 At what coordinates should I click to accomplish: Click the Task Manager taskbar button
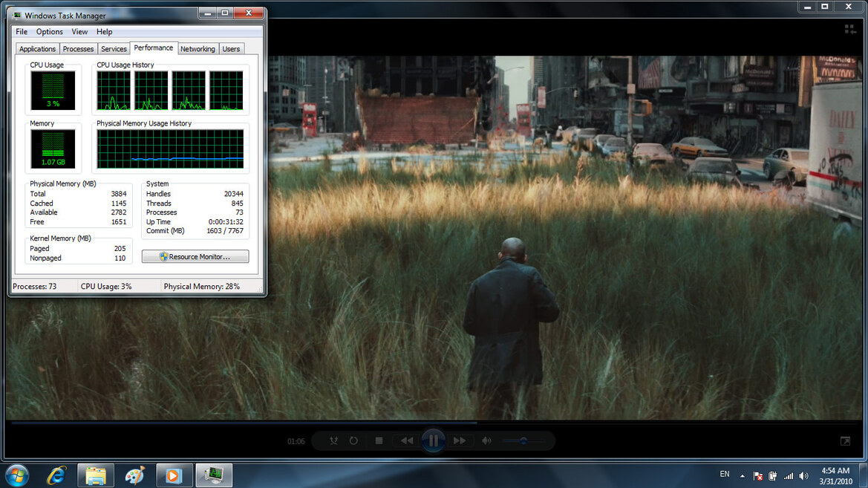[214, 476]
